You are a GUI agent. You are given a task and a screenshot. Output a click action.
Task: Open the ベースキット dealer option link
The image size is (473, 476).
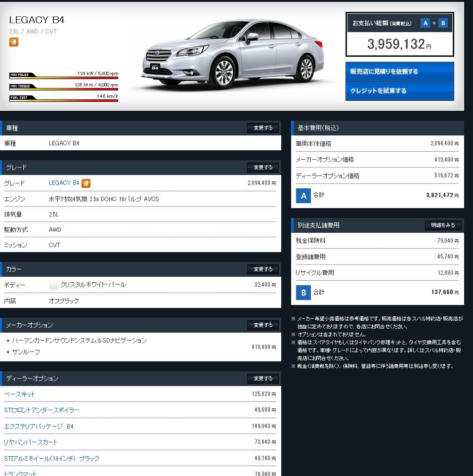click(19, 394)
